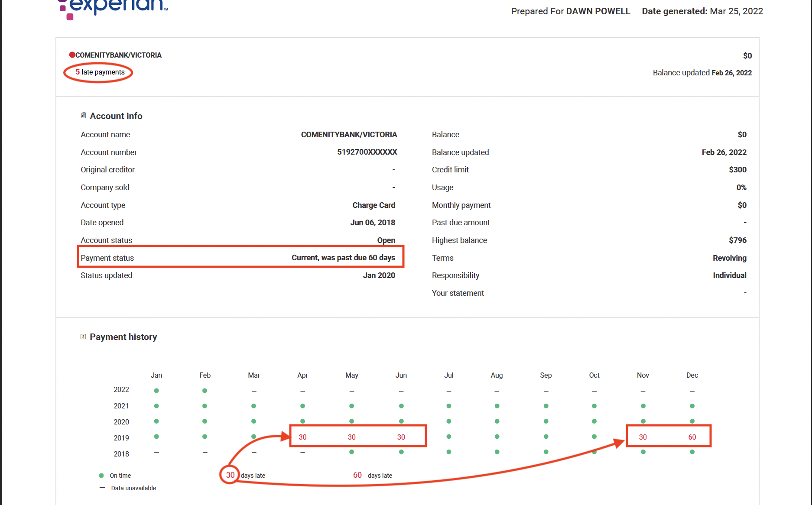Click 'Balance updated Feb 26, 2022' header text
812x505 pixels.
[x=702, y=73]
